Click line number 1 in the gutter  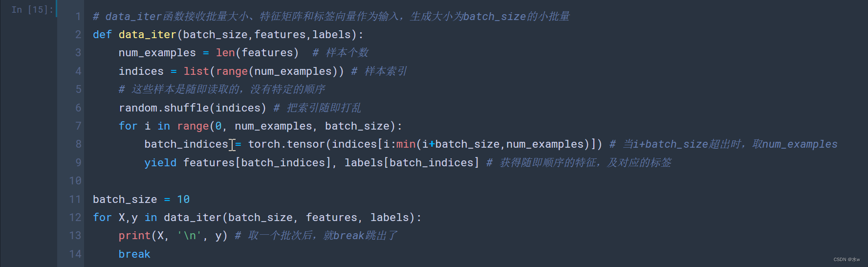(x=78, y=17)
